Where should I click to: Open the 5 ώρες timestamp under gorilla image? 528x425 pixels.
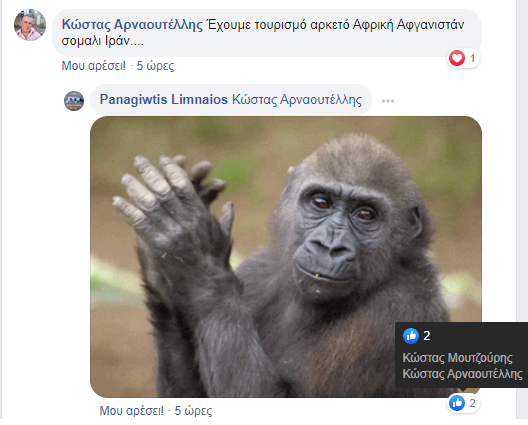(x=193, y=411)
